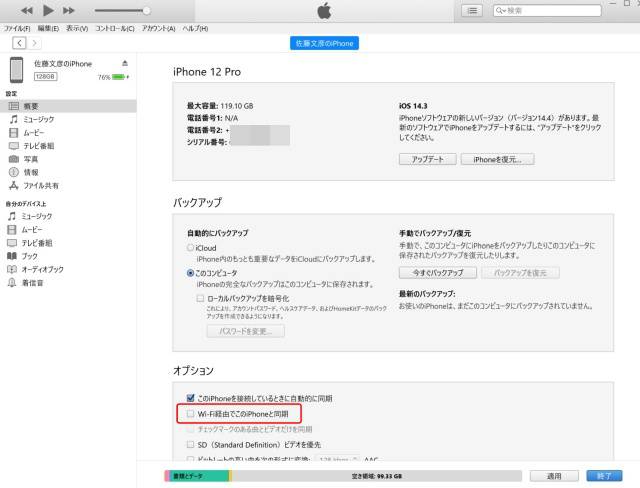
Task: Select the このコンピュータ backup radio button
Action: point(190,273)
